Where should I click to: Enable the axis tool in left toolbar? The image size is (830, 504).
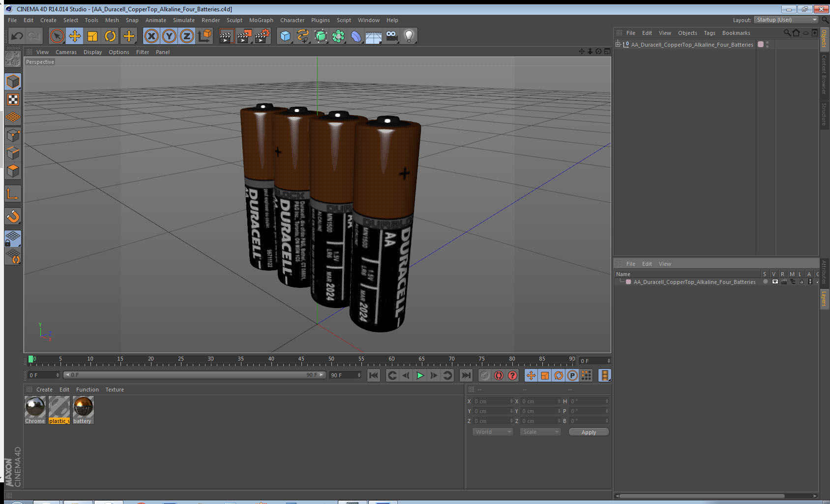(x=13, y=194)
